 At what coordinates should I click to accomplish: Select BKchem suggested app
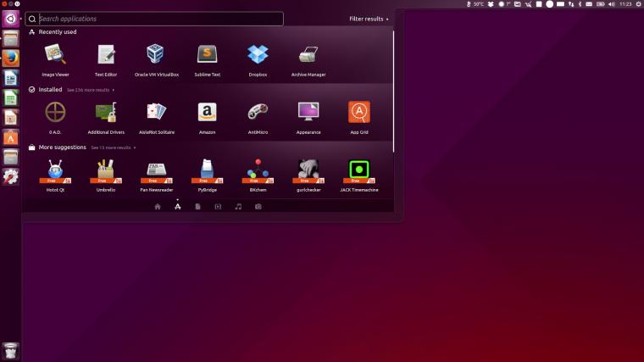click(x=258, y=175)
